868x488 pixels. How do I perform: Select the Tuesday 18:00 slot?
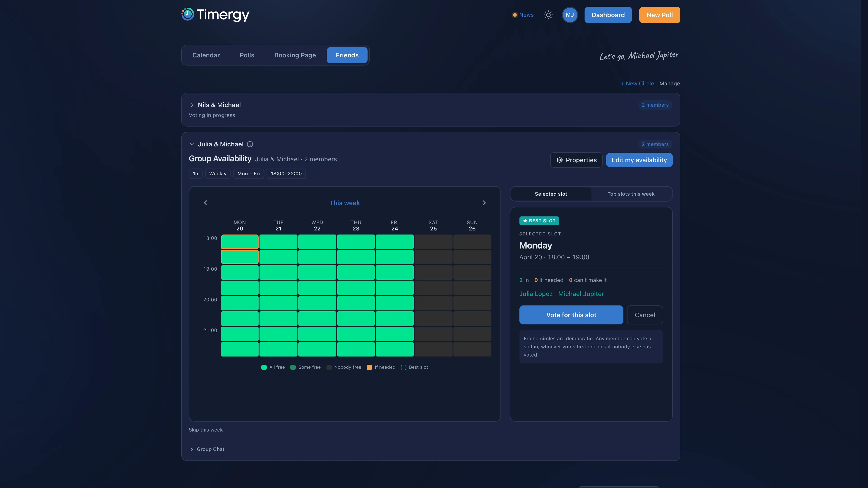click(278, 242)
